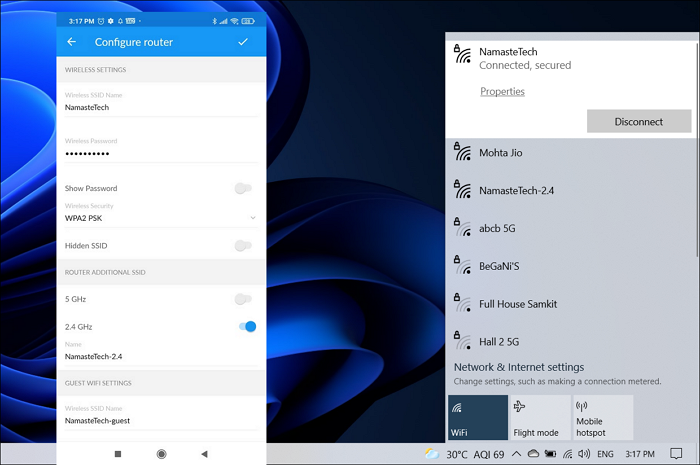Click the Wi-Fi icon beside Hall 2 5G
This screenshot has width=700, height=465.
(463, 341)
